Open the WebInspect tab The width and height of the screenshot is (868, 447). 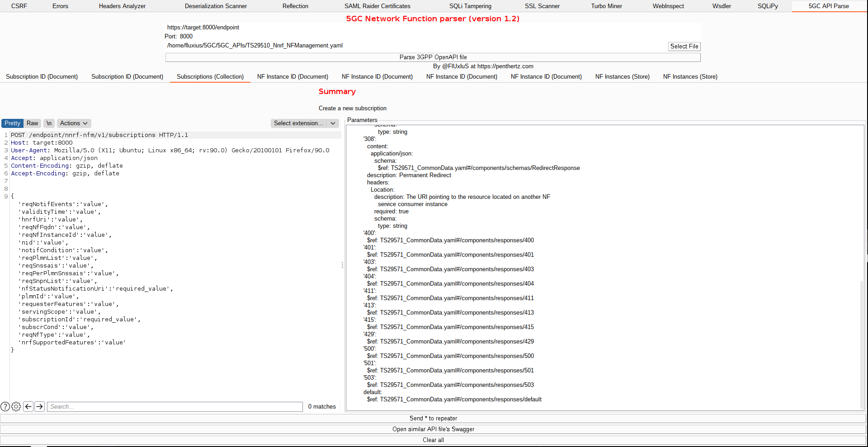pos(668,6)
